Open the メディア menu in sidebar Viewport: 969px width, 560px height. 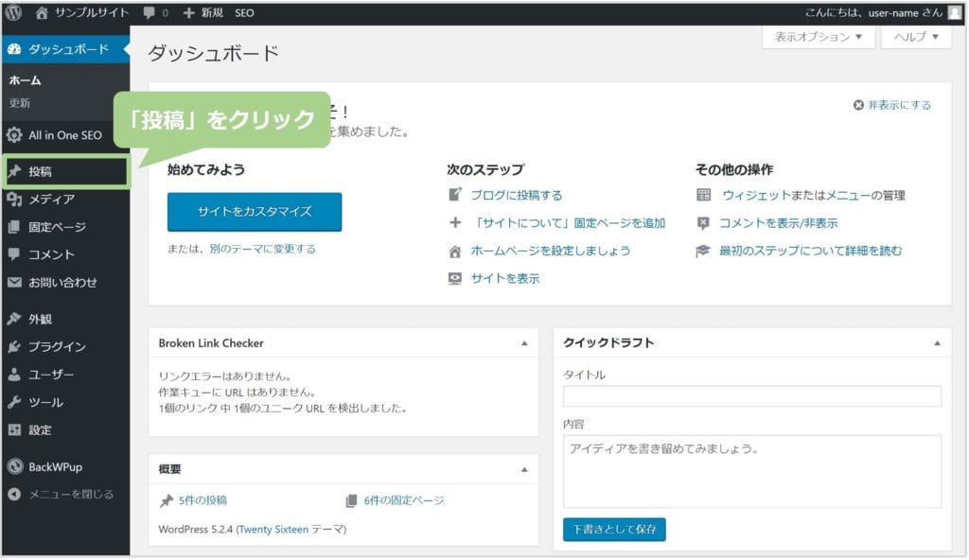pyautogui.click(x=51, y=200)
